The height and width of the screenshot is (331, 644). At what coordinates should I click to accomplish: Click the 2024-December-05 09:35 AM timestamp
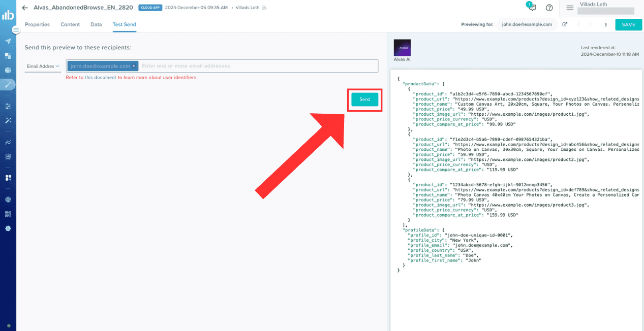coord(196,8)
